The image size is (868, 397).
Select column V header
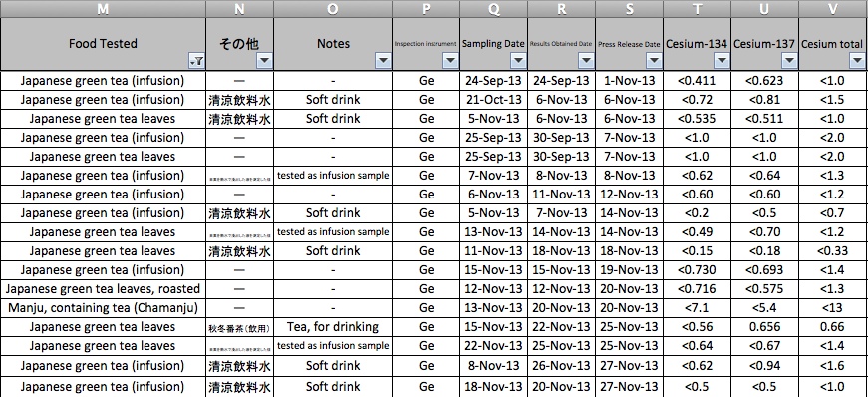833,8
